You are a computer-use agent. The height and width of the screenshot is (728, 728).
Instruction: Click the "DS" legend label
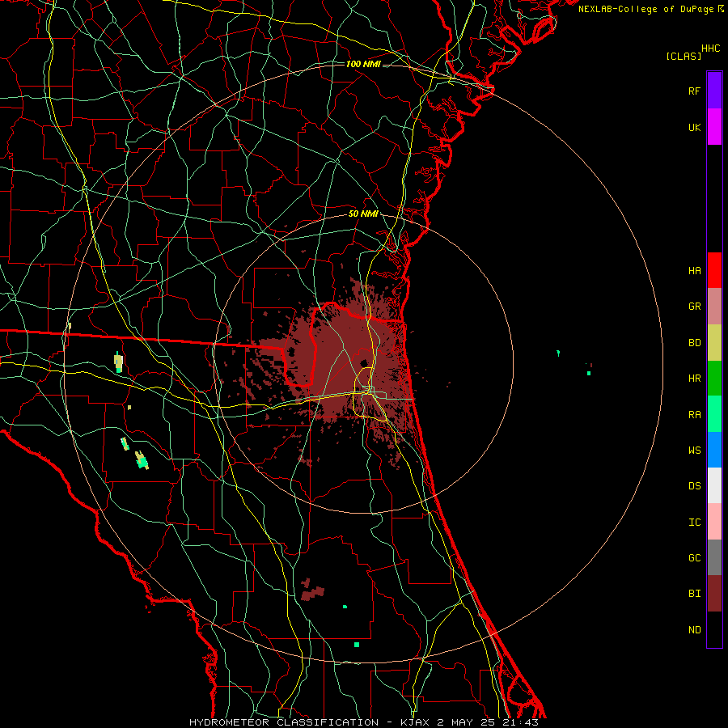694,486
